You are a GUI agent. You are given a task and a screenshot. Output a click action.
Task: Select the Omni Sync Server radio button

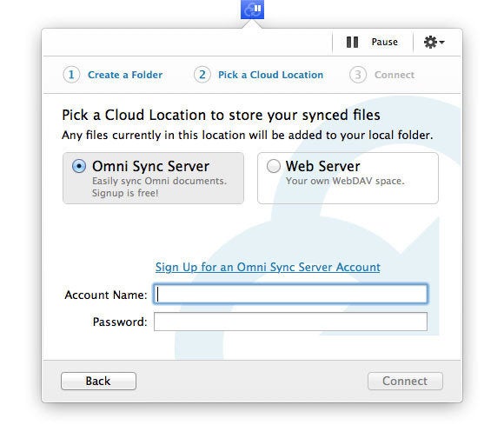79,166
